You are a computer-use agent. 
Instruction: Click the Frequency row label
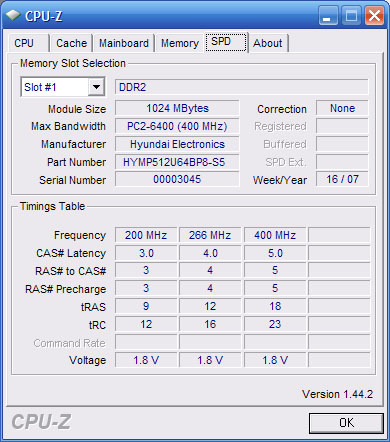[80, 236]
